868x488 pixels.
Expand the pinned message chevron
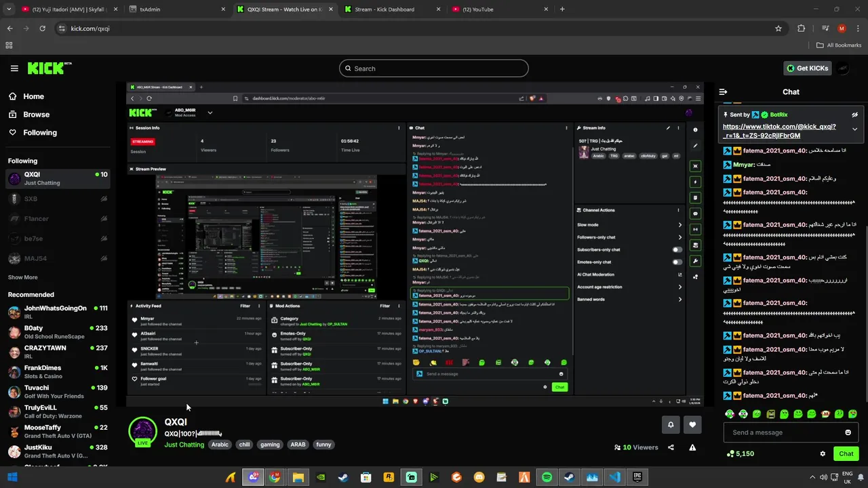point(854,129)
